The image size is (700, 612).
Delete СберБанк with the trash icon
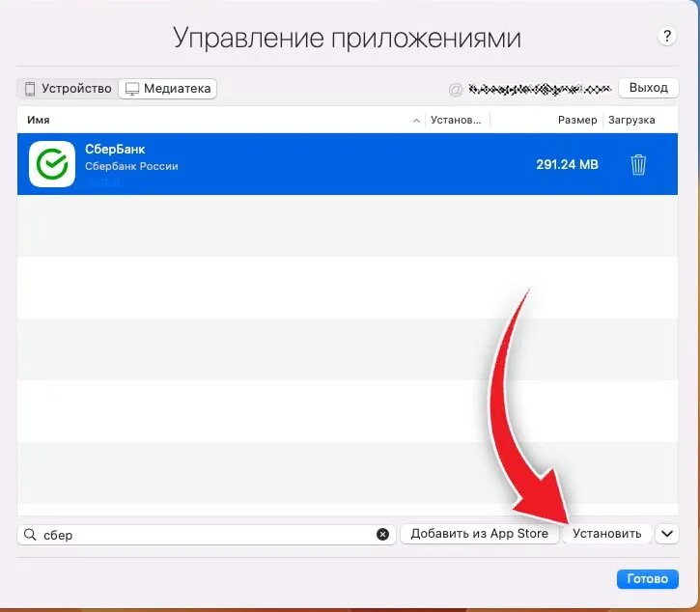[638, 165]
